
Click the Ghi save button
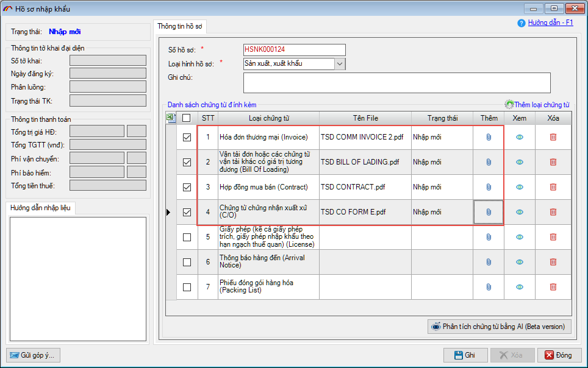pyautogui.click(x=465, y=355)
